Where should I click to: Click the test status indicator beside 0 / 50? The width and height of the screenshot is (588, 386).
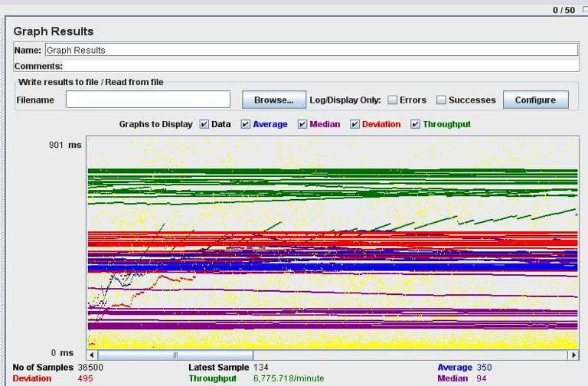pyautogui.click(x=585, y=10)
